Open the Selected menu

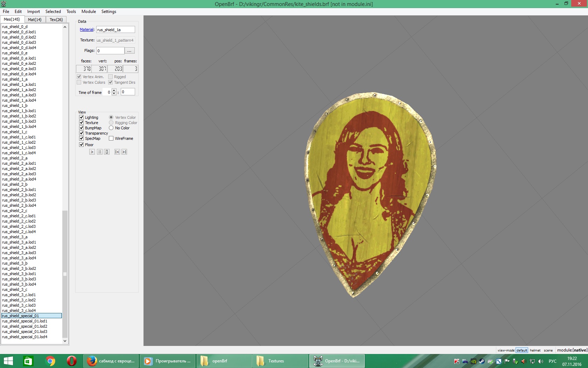pyautogui.click(x=53, y=12)
